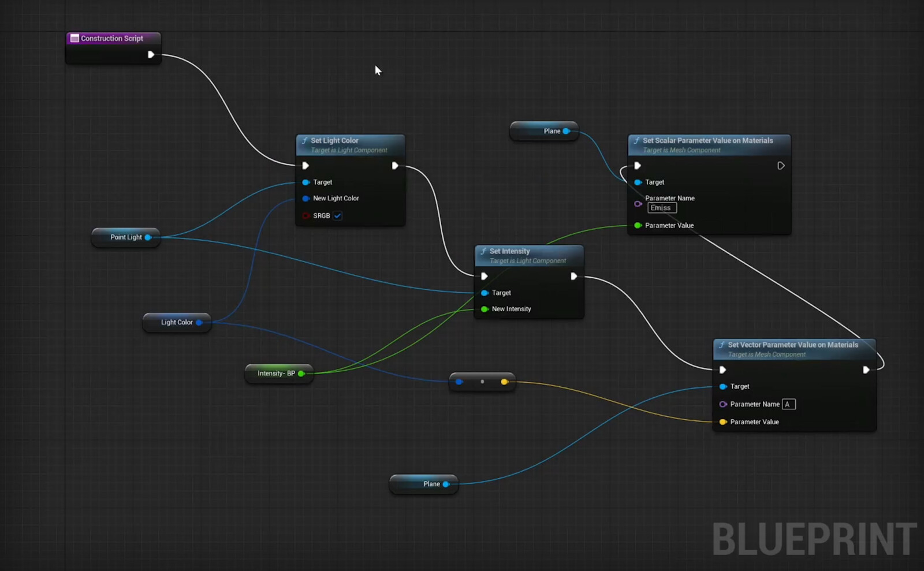Click the exec output pin of Construction Script

[151, 54]
